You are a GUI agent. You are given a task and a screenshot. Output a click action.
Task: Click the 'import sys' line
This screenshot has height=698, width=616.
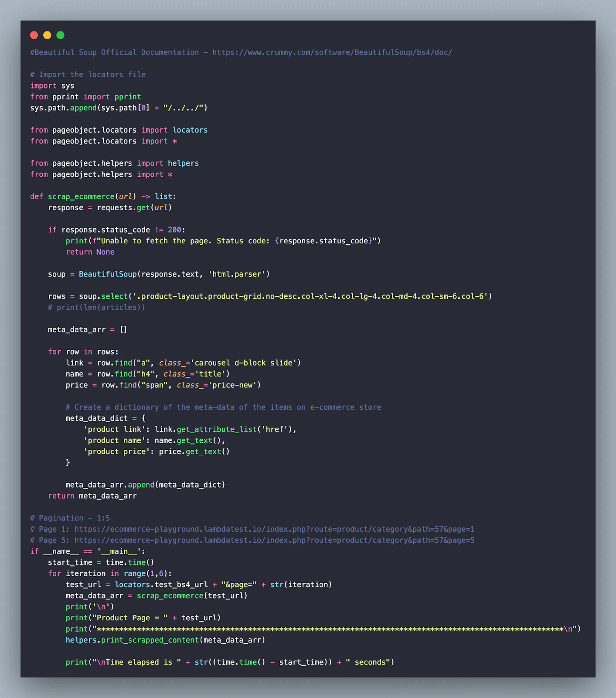click(52, 86)
